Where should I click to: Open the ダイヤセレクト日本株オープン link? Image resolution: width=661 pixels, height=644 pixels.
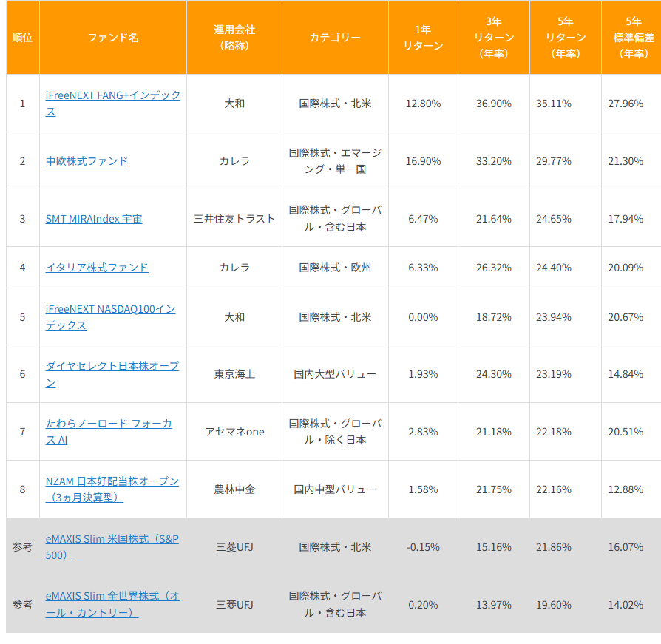tap(112, 374)
